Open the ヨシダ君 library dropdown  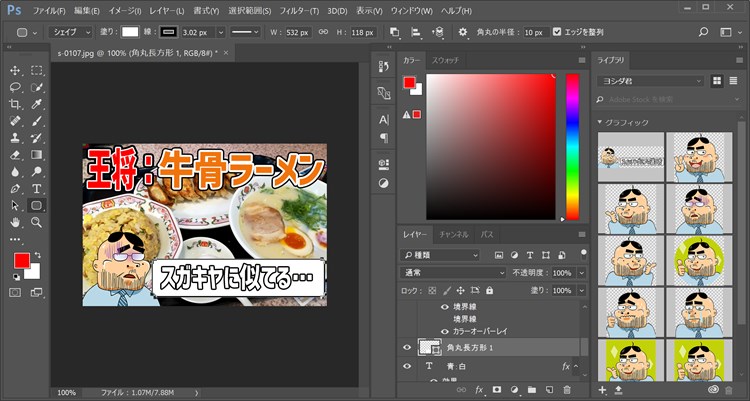[x=651, y=81]
